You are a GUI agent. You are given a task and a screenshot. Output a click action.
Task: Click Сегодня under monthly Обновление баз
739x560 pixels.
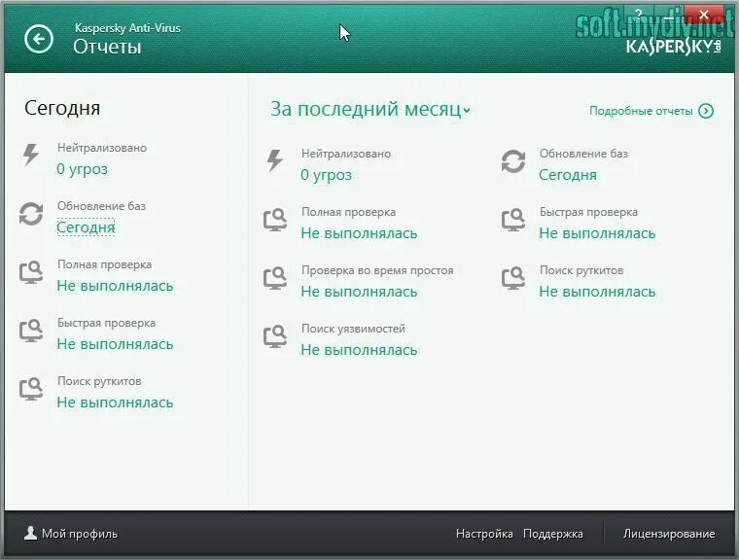568,175
